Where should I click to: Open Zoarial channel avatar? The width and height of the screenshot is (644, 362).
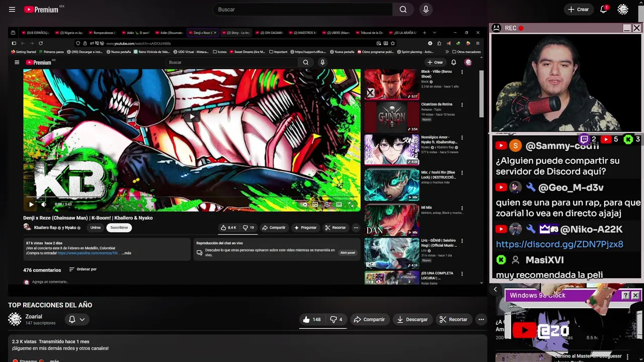(15, 319)
